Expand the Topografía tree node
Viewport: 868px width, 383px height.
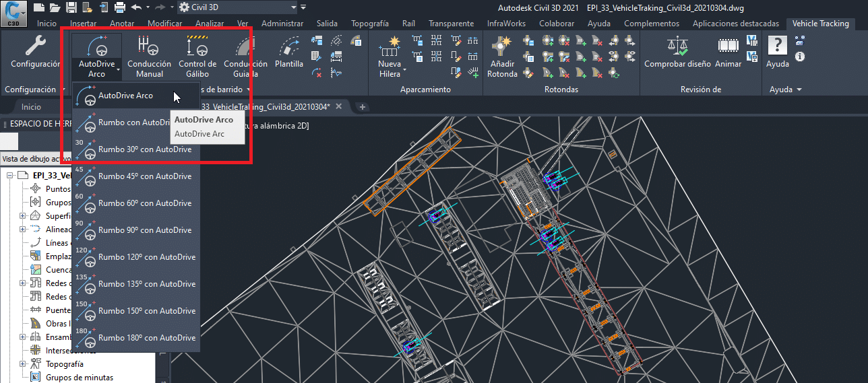[23, 364]
